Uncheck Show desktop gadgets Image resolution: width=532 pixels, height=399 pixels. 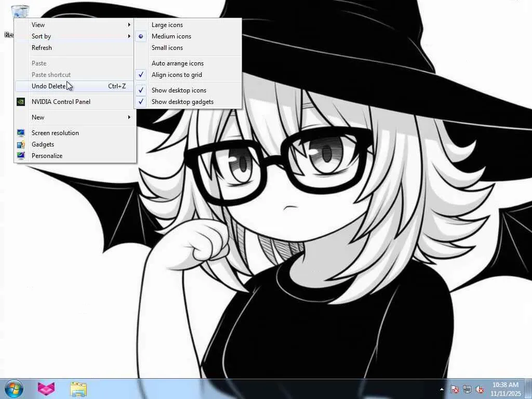point(188,102)
